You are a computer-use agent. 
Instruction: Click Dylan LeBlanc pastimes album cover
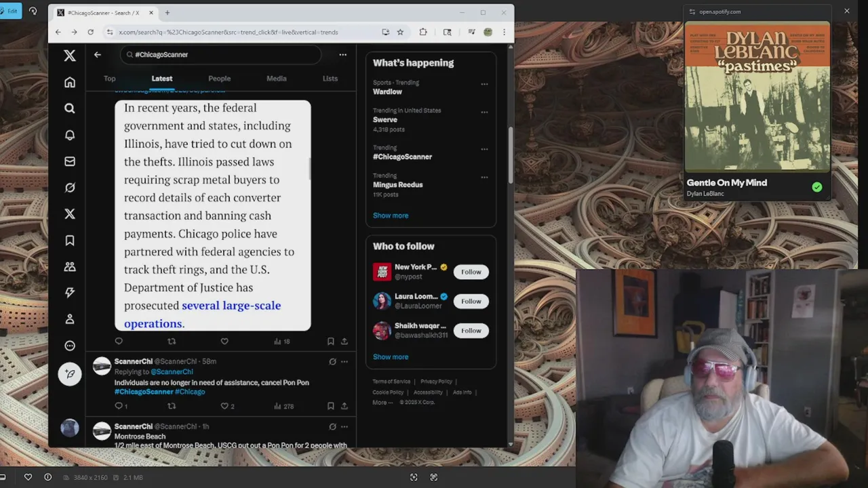pos(757,97)
